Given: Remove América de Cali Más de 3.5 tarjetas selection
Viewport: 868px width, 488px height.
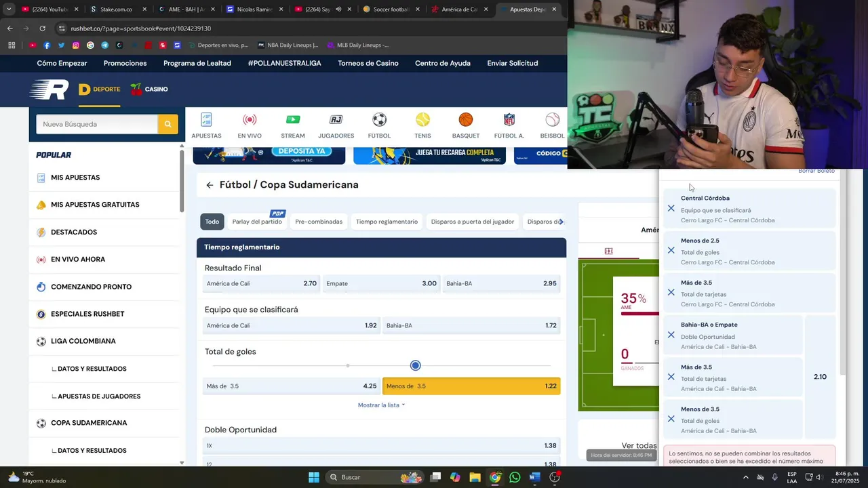Looking at the screenshot, I should 671,377.
